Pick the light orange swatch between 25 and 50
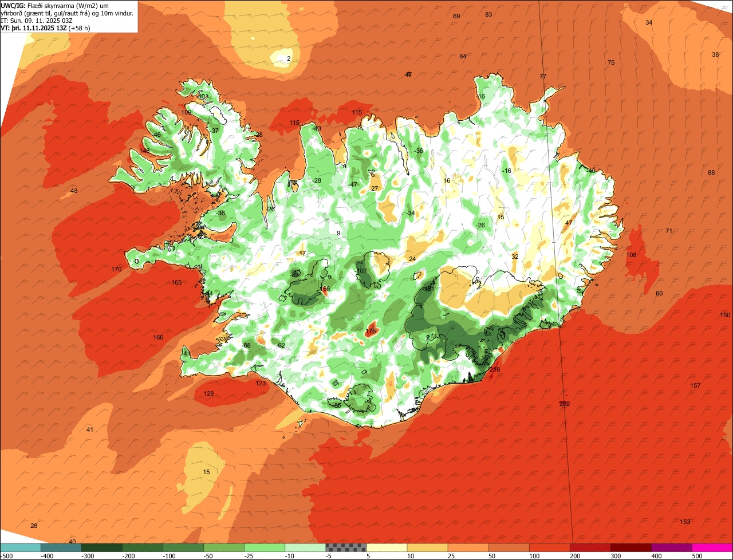 click(x=468, y=547)
